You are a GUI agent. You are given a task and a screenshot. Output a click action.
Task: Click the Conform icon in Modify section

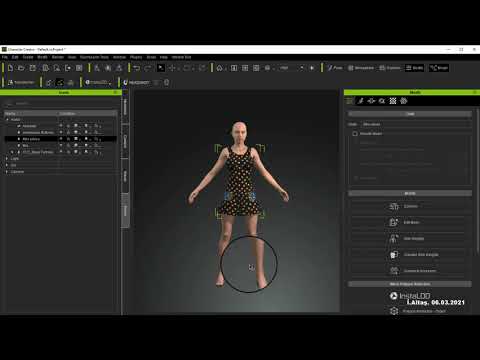(394, 206)
